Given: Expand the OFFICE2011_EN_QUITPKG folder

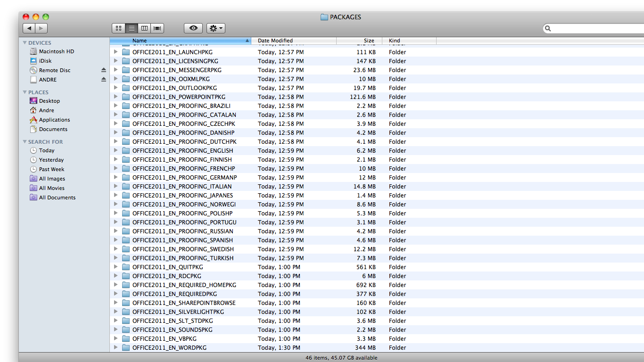Looking at the screenshot, I should (116, 267).
